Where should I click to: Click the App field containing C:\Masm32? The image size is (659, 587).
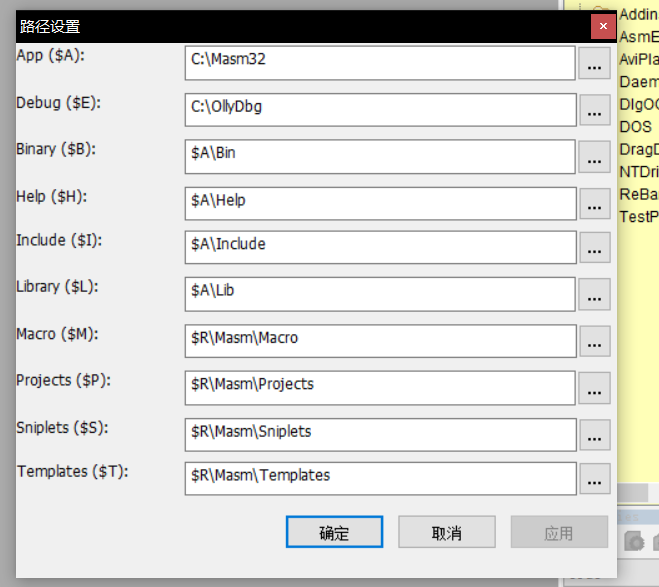380,63
